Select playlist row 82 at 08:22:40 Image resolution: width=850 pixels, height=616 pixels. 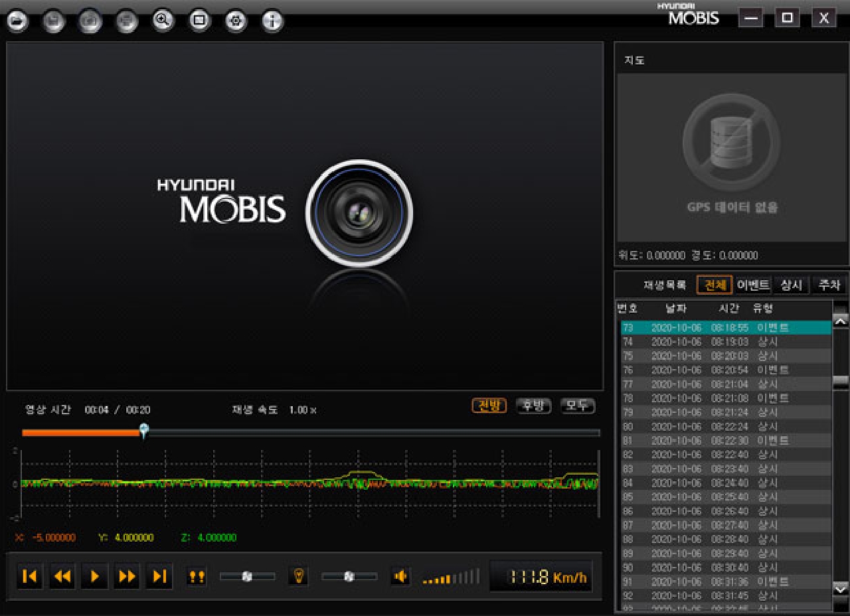pos(726,455)
